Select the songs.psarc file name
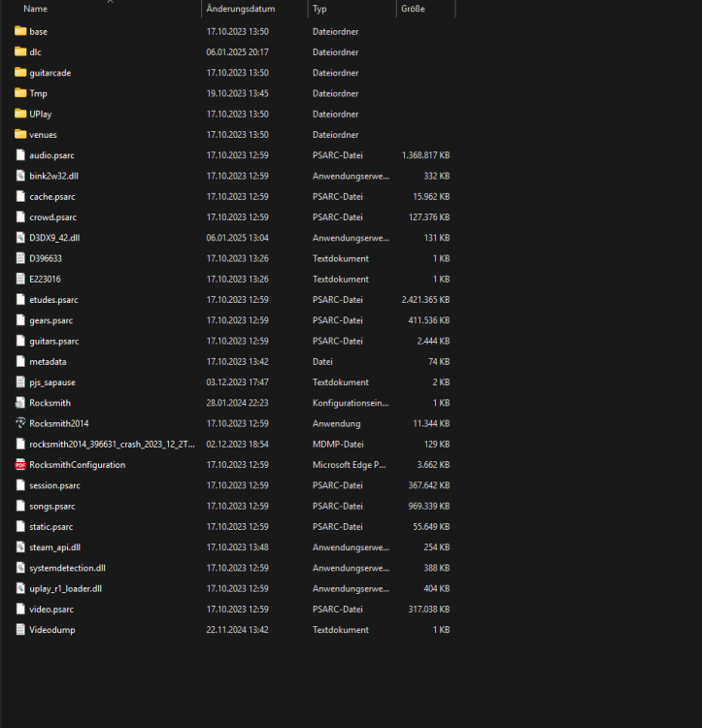This screenshot has width=702, height=728. (52, 506)
